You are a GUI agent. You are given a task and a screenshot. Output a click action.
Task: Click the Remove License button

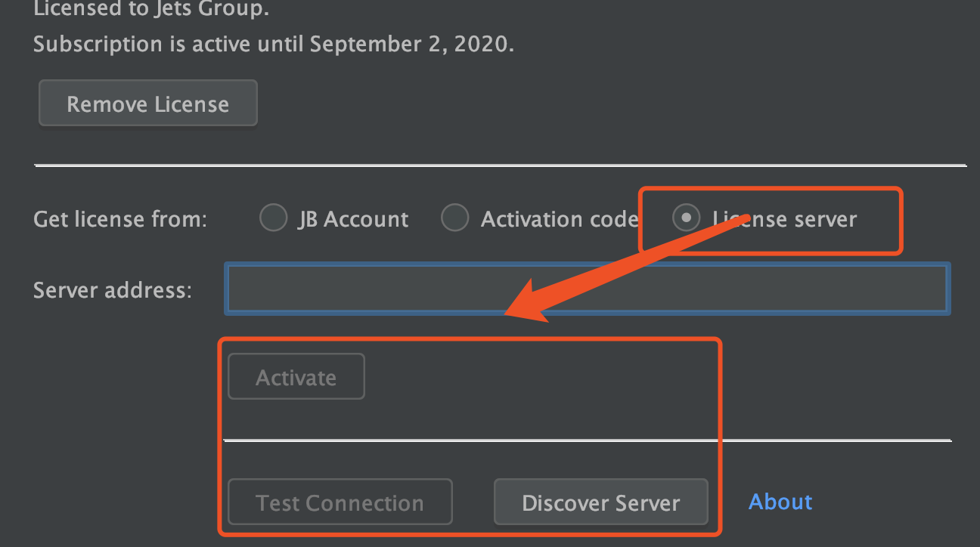[x=148, y=104]
